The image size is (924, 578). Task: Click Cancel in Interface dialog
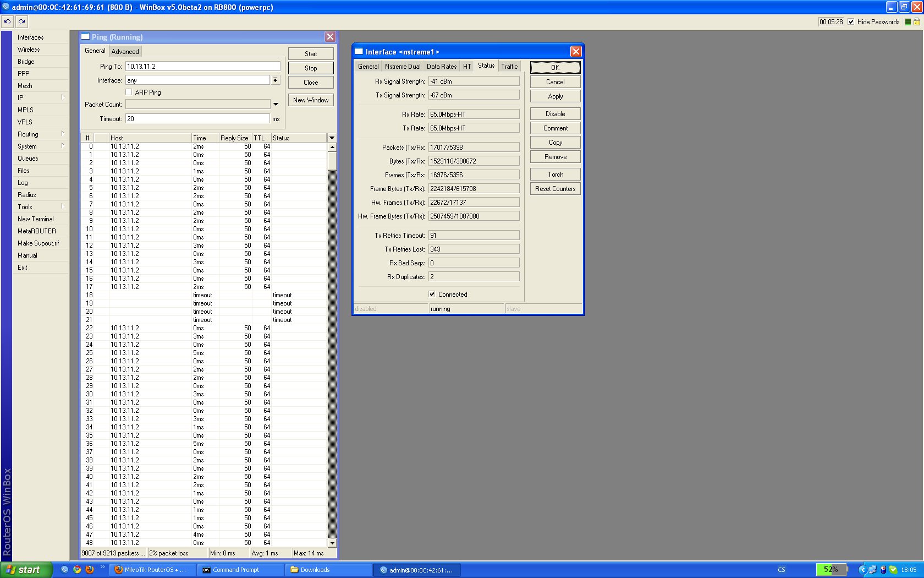pyautogui.click(x=555, y=82)
